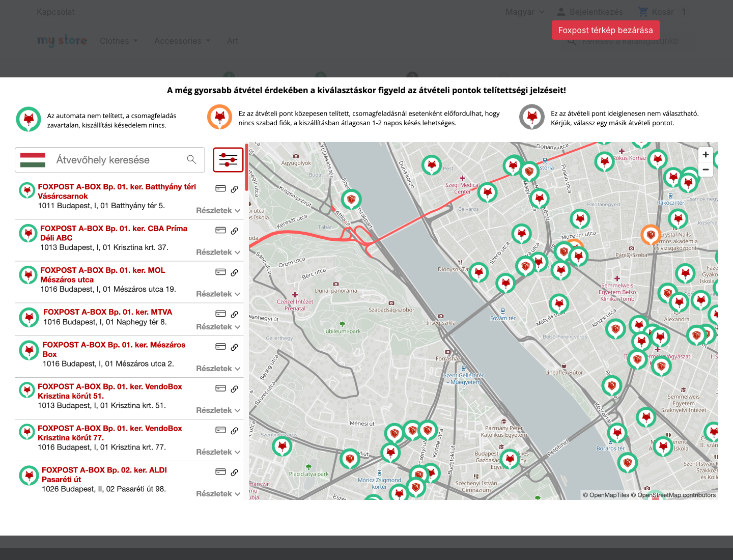Zoom out on the Foxpost map
The width and height of the screenshot is (733, 560).
706,170
